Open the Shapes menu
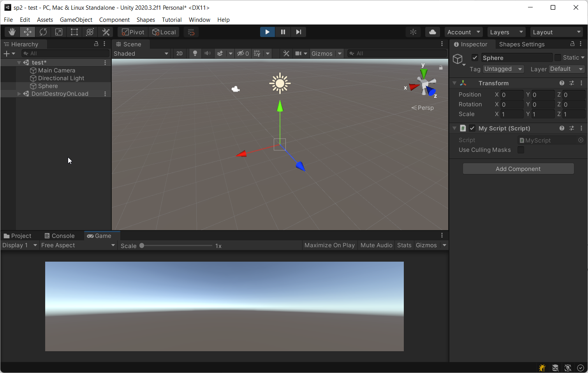Viewport: 588px width, 373px height. click(146, 20)
